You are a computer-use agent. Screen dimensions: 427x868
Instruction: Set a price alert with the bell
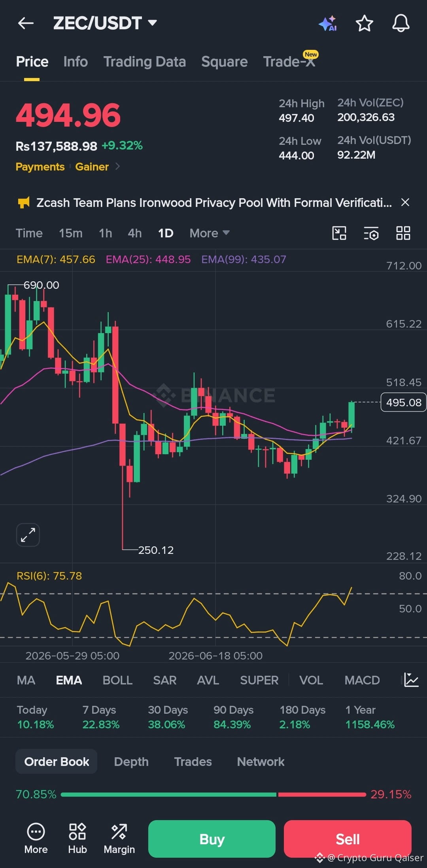[401, 23]
